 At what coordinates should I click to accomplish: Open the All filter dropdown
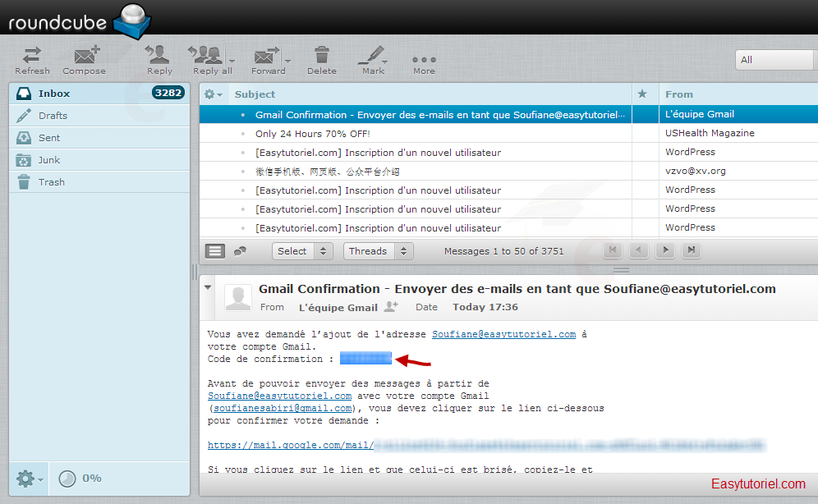[776, 60]
